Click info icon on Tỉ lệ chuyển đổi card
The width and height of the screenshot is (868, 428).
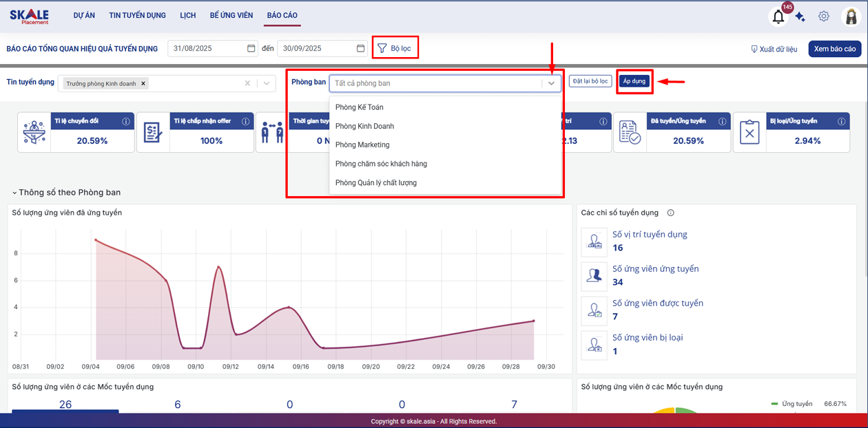126,121
